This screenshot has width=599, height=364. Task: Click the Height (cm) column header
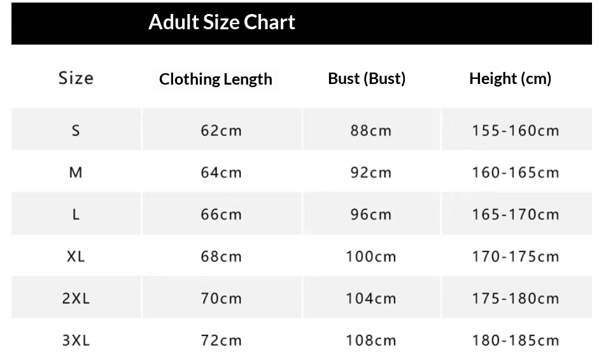click(510, 78)
